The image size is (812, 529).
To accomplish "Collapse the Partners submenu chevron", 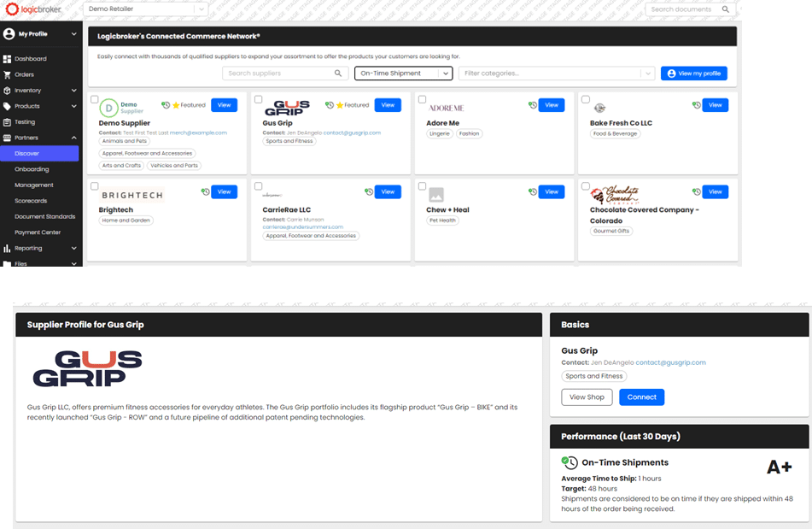I will [74, 138].
